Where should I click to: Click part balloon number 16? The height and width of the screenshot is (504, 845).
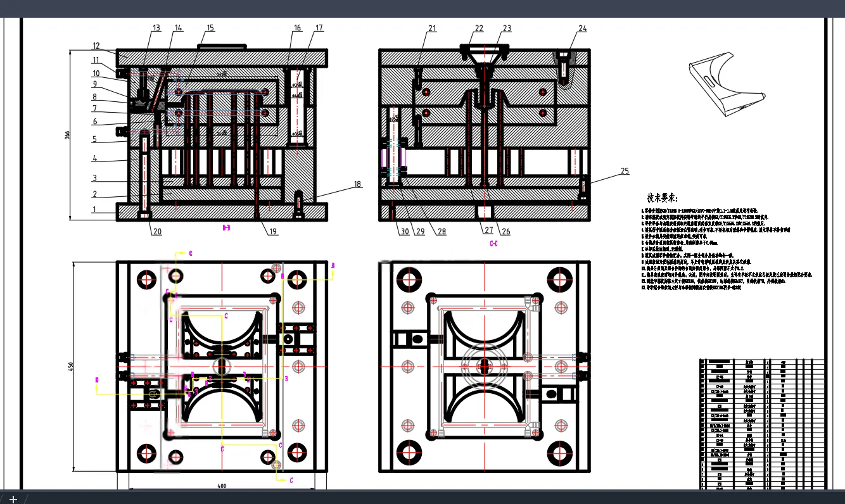[297, 28]
